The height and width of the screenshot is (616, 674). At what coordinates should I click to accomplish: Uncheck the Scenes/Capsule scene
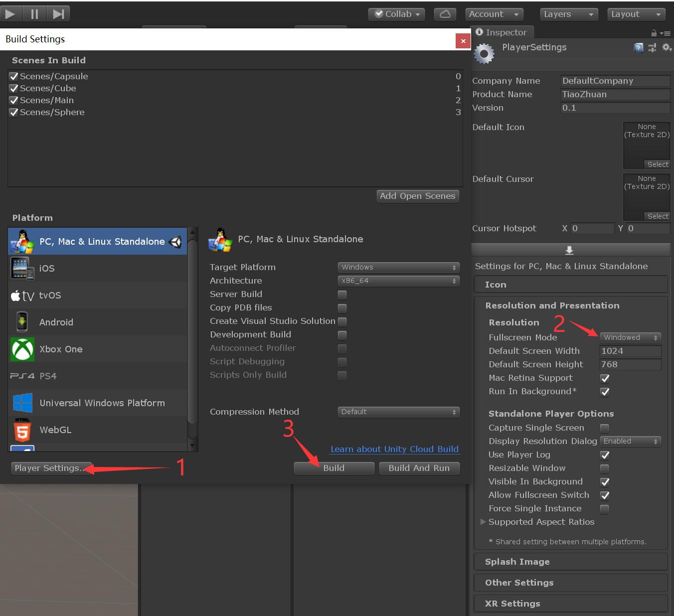(14, 76)
